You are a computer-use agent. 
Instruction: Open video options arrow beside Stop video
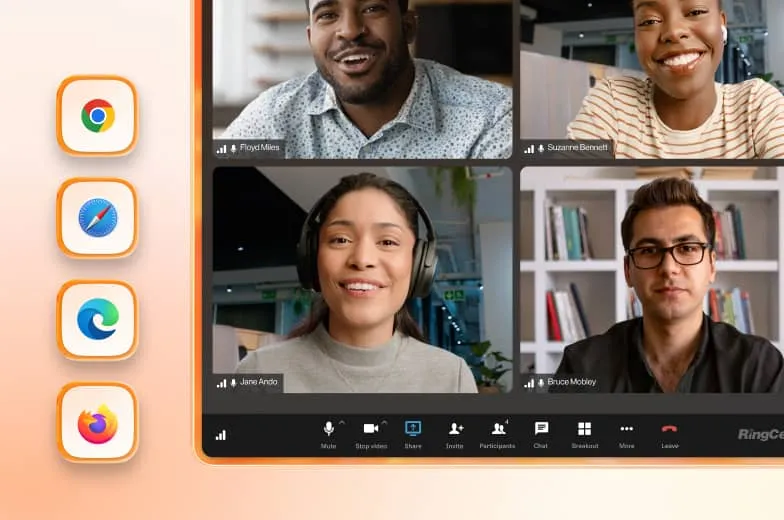click(384, 422)
